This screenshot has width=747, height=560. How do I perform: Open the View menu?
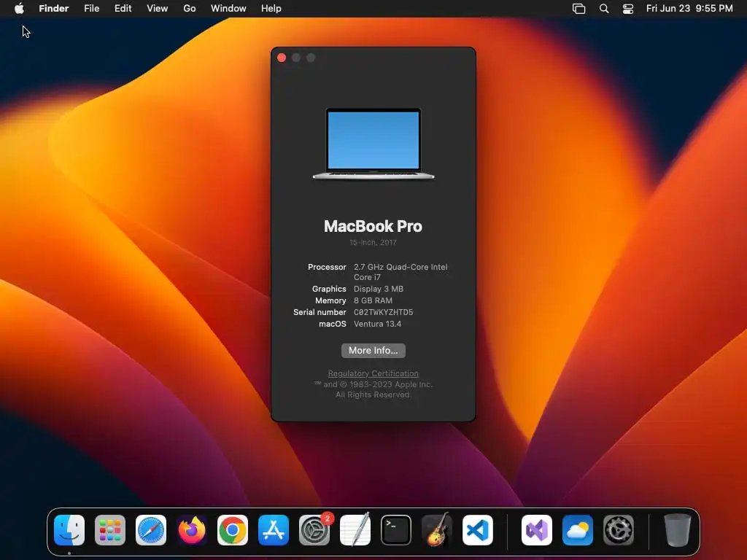(158, 8)
